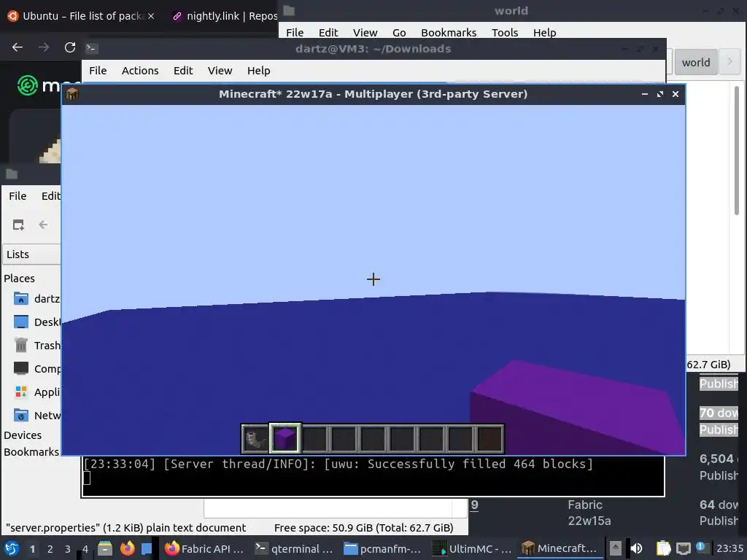The height and width of the screenshot is (560, 747).
Task: Click the Devices section header
Action: pos(23,435)
